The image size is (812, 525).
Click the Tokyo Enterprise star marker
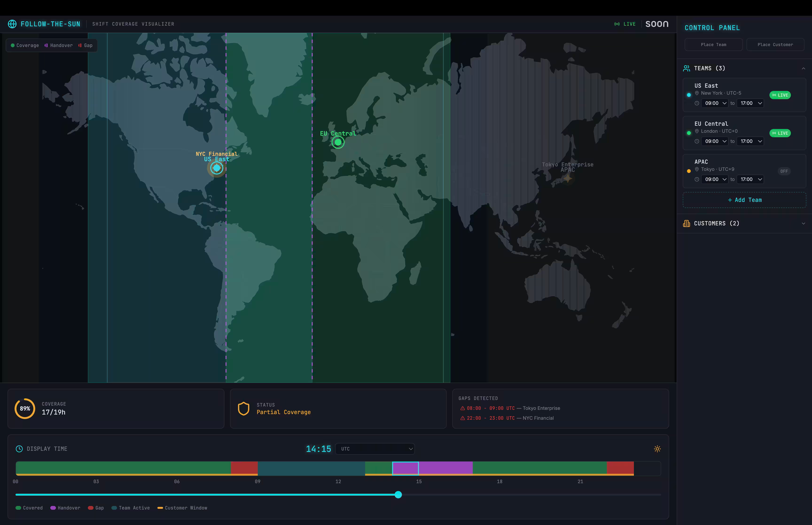568,178
